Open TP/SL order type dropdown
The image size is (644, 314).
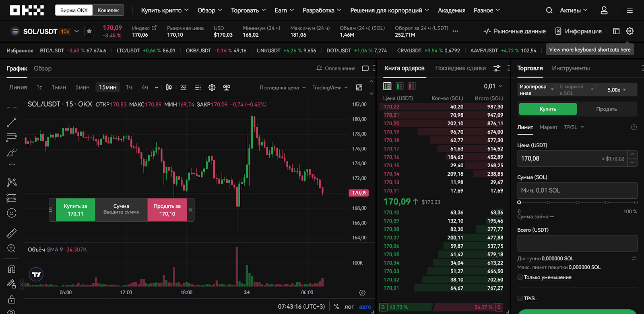[574, 127]
